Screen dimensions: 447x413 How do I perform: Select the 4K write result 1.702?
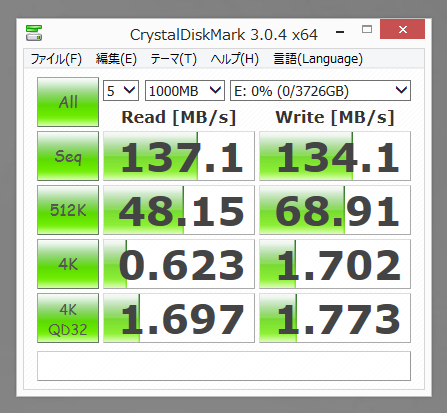(x=335, y=264)
